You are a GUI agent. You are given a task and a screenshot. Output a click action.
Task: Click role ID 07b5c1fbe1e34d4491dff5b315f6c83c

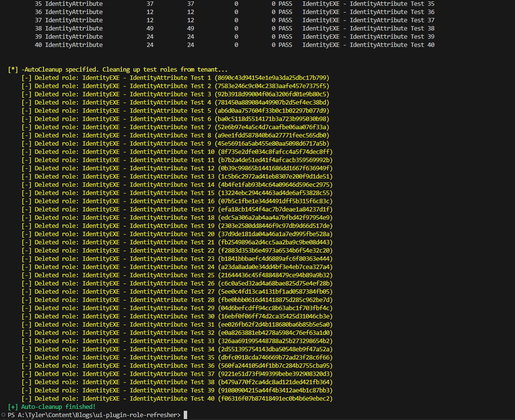pos(275,201)
